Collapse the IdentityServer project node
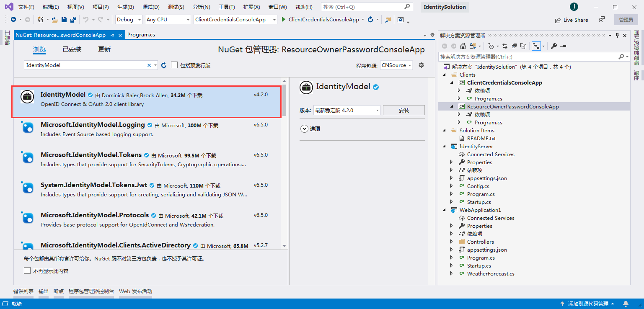The height and width of the screenshot is (309, 644). [444, 146]
